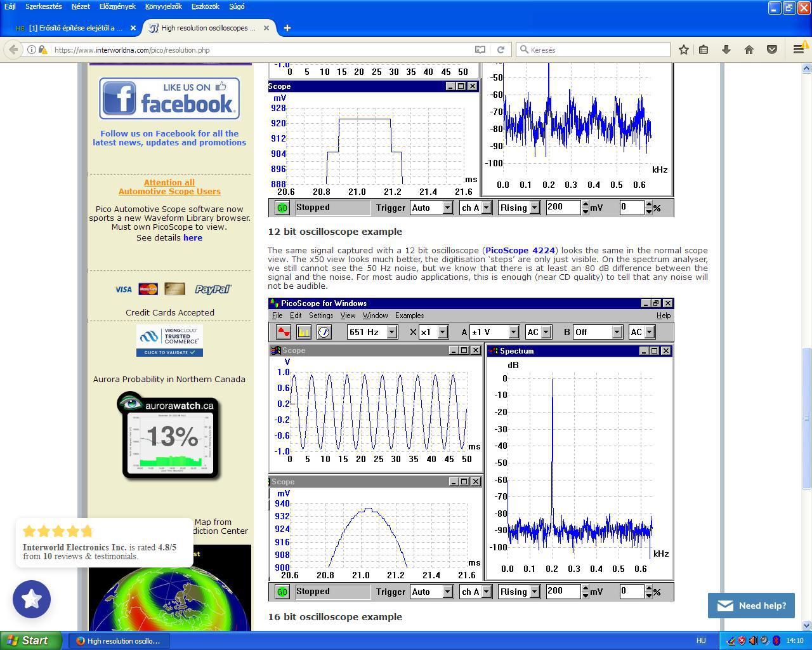The width and height of the screenshot is (812, 650).
Task: Follow the 'here' details link
Action: tap(193, 237)
